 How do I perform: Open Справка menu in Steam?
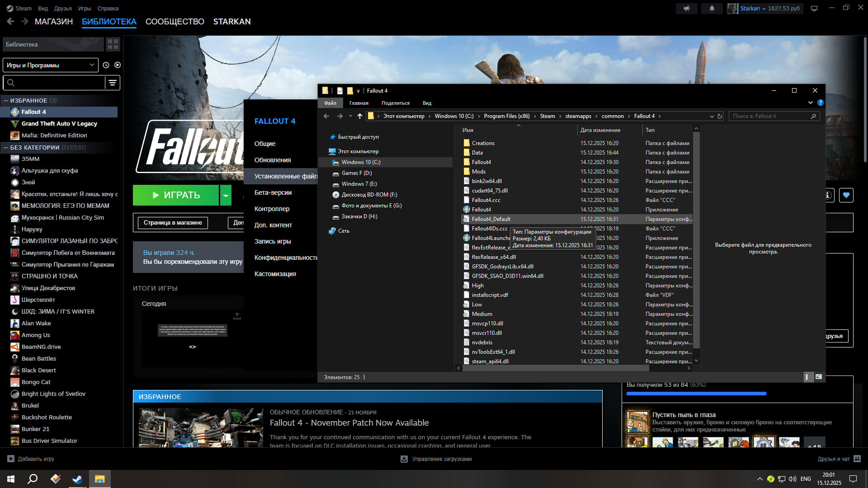pyautogui.click(x=108, y=8)
